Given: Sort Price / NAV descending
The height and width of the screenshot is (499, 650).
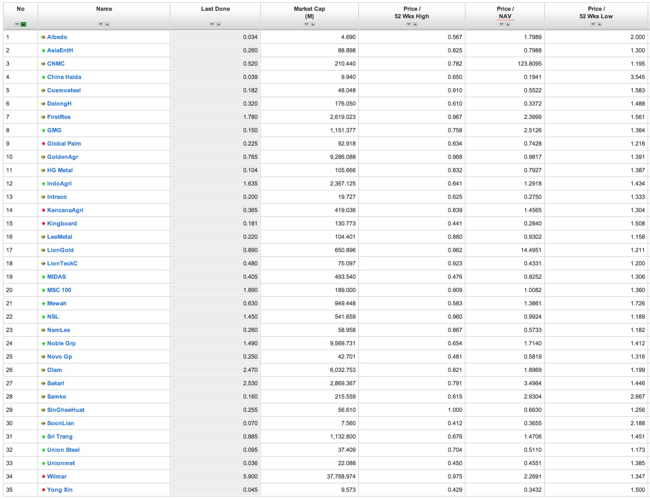Looking at the screenshot, I should point(501,24).
